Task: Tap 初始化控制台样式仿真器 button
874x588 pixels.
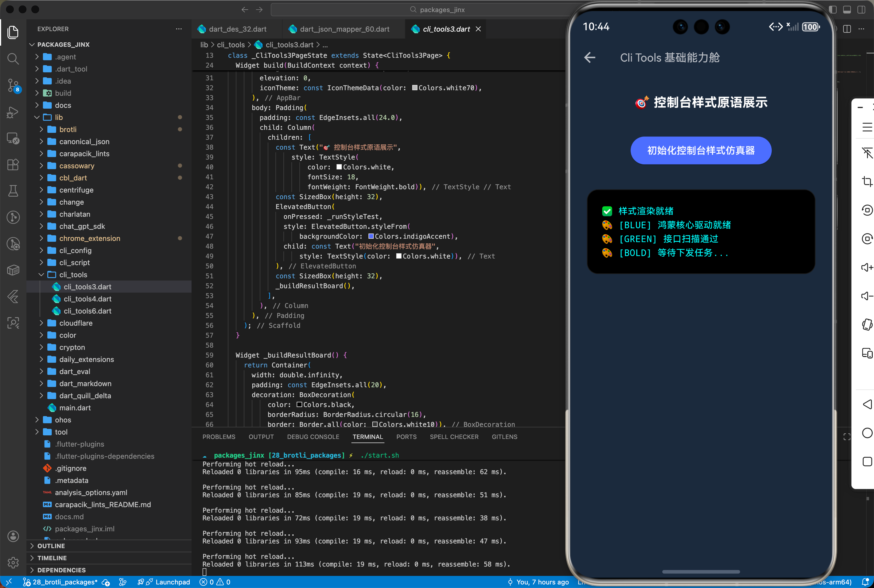Action: tap(700, 150)
